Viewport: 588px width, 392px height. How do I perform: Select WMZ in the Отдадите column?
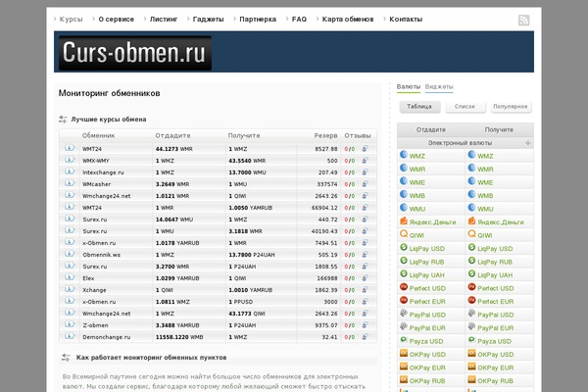[x=417, y=156]
